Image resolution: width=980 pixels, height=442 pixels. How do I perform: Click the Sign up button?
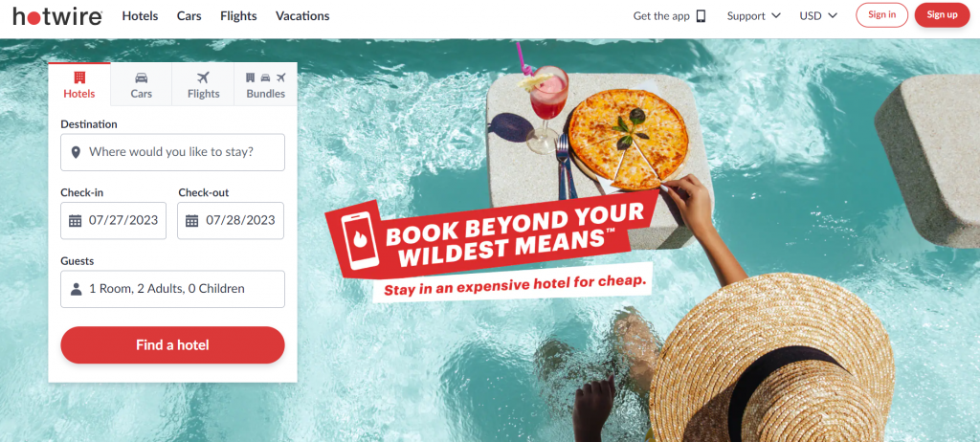point(942,15)
